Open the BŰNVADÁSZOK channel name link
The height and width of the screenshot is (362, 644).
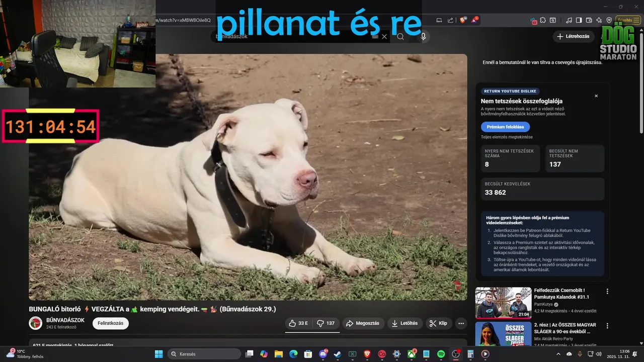click(65, 320)
